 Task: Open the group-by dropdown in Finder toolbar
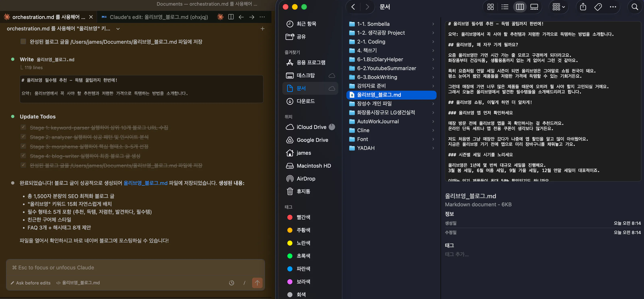(558, 7)
